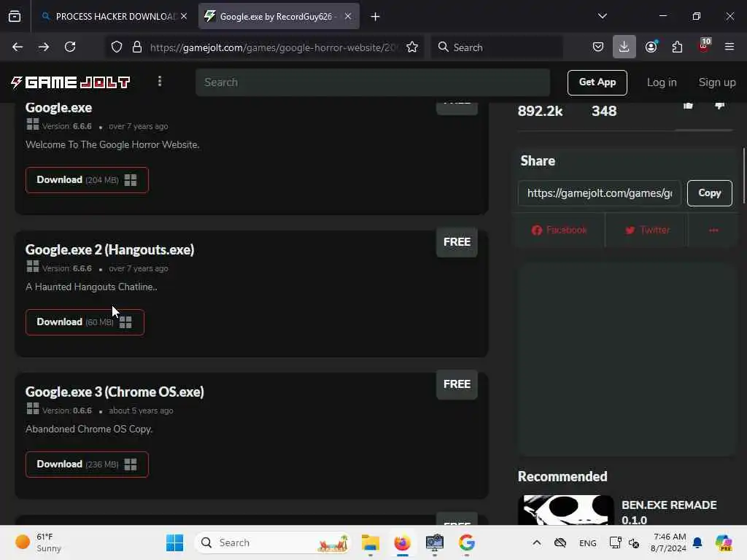Open muted volume tray icon
The height and width of the screenshot is (560, 747).
point(634,542)
